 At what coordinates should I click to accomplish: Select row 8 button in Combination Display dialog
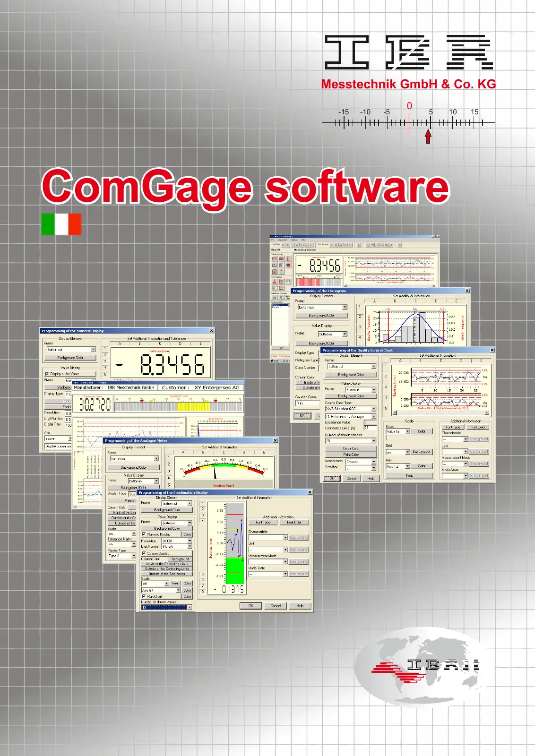(x=203, y=592)
